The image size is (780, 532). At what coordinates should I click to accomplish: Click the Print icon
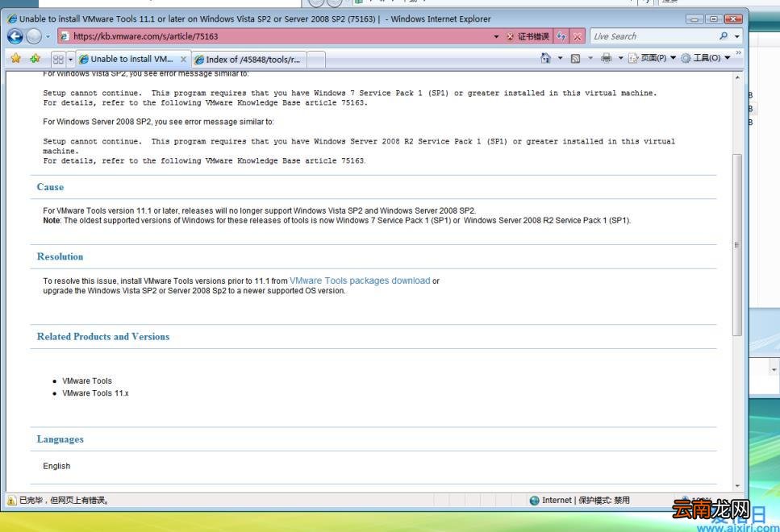[x=606, y=58]
